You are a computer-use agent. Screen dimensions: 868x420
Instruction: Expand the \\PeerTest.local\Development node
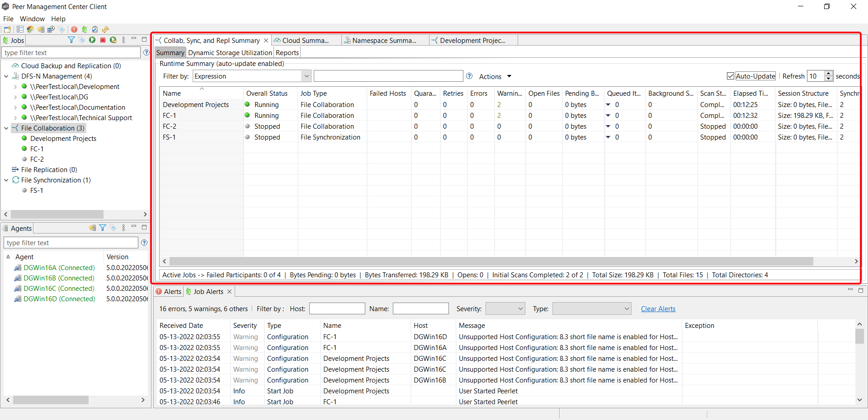pos(15,87)
